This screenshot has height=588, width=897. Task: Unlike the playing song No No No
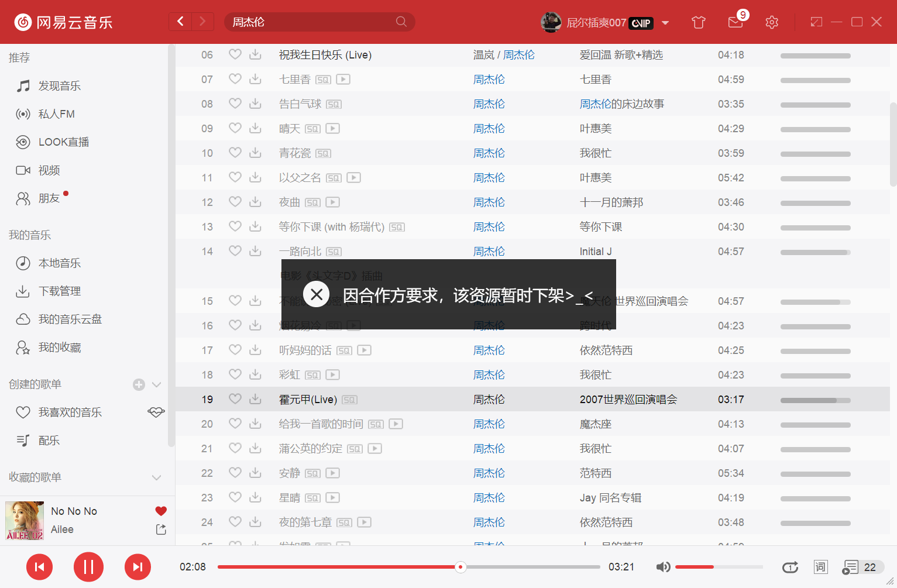161,511
